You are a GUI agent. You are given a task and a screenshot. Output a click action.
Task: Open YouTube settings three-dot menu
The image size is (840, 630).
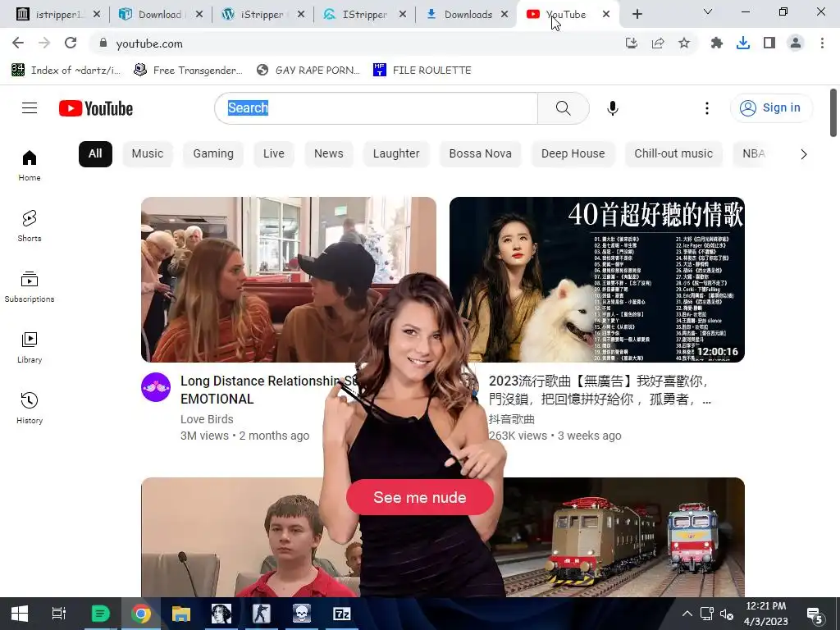click(706, 108)
